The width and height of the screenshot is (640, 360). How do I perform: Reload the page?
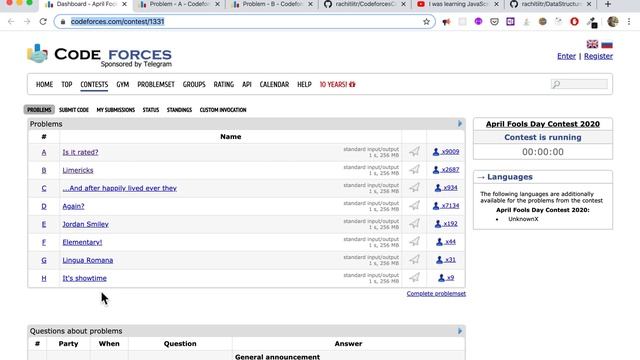(43, 22)
